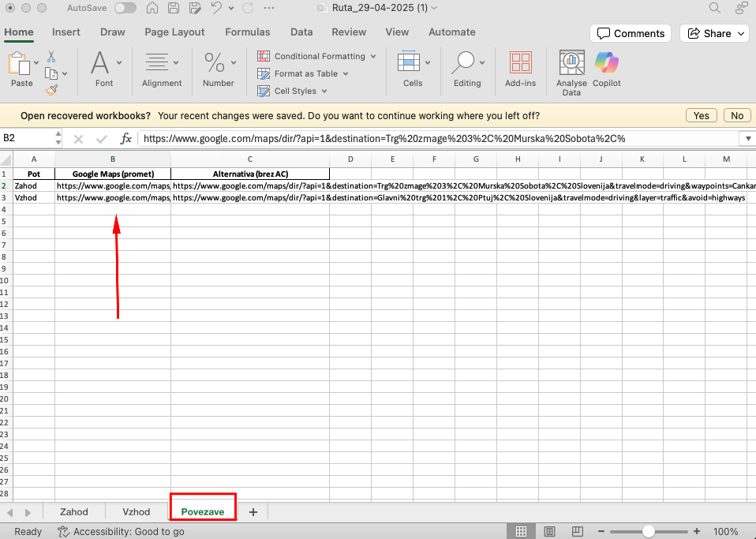Image resolution: width=756 pixels, height=539 pixels.
Task: Switch to Page Break Preview view
Action: pos(576,532)
